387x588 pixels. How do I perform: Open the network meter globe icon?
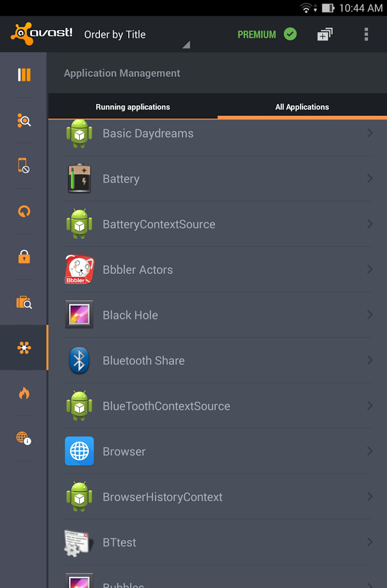(x=24, y=438)
